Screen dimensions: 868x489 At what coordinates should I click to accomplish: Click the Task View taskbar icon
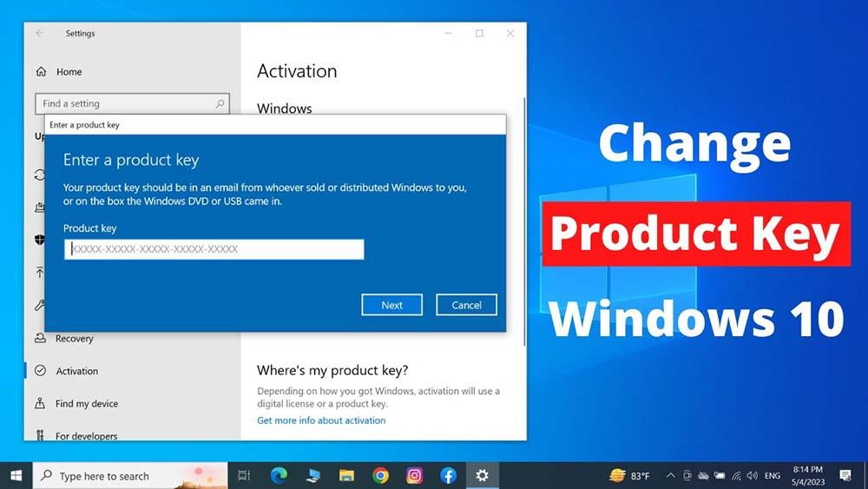[x=244, y=475]
